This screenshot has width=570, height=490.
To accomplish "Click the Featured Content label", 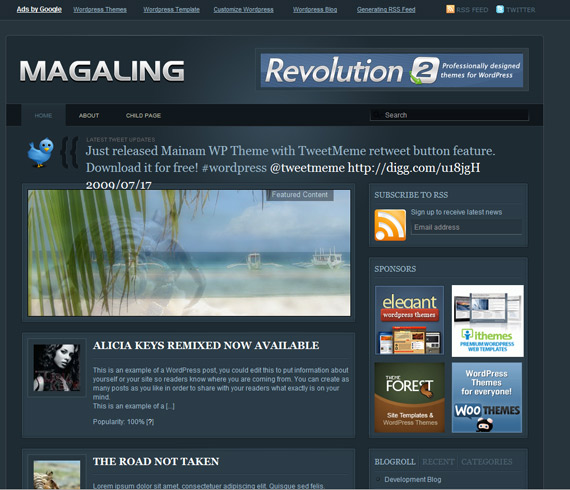I will coord(300,195).
